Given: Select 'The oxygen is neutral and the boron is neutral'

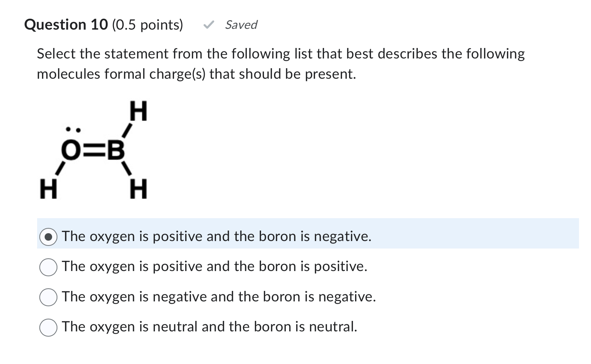Looking at the screenshot, I should point(48,327).
